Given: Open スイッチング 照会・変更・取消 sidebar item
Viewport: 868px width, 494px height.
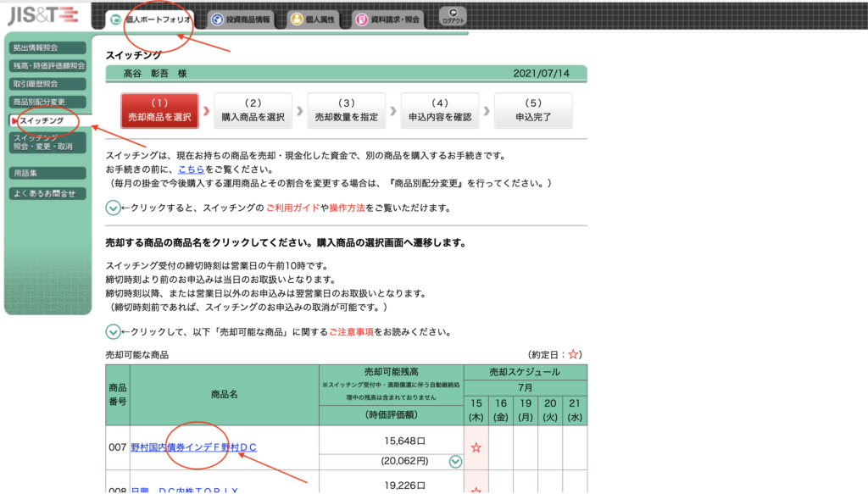Looking at the screenshot, I should [48, 142].
